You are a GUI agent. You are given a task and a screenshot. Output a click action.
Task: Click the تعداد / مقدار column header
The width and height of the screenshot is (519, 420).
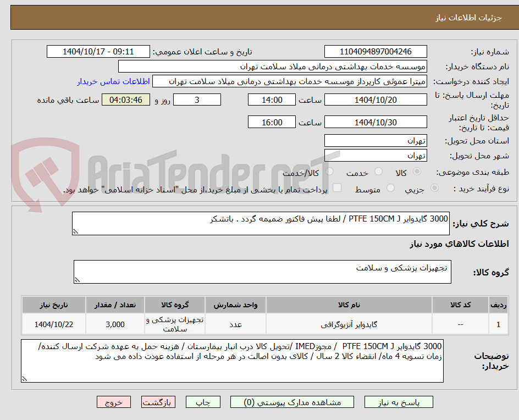[x=115, y=305]
